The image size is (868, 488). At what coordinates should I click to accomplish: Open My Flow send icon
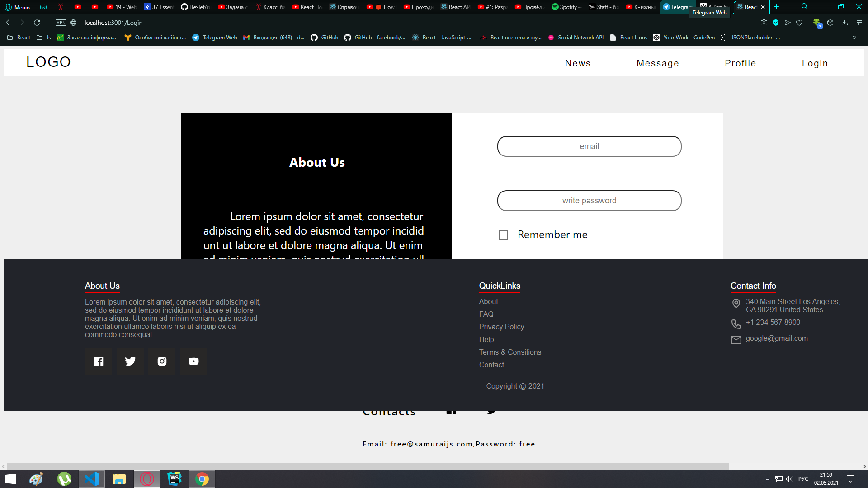coord(788,23)
